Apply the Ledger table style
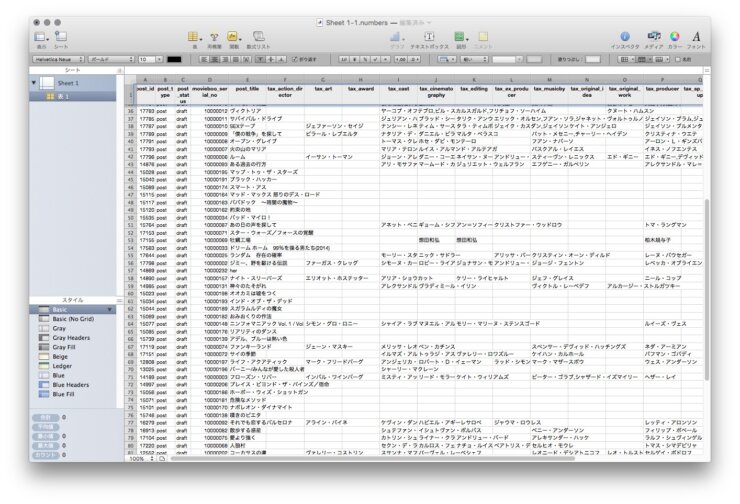Screen dimensions: 740x504 click(73, 366)
